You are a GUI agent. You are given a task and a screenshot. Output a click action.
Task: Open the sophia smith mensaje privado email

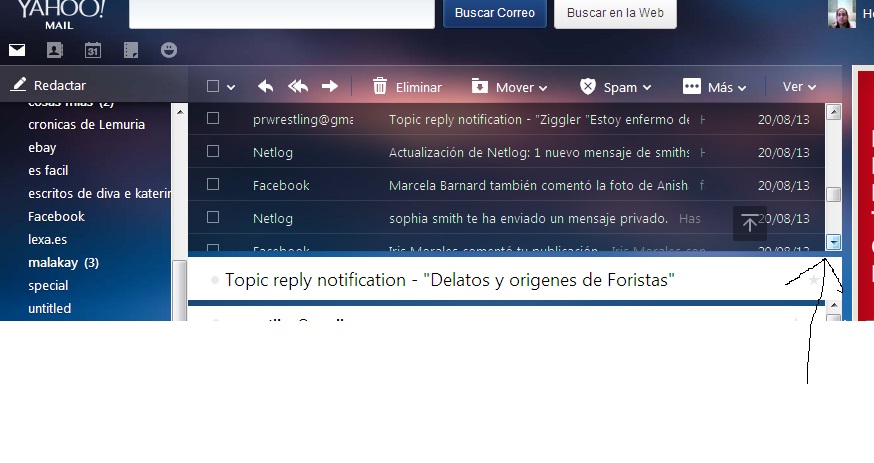[528, 218]
